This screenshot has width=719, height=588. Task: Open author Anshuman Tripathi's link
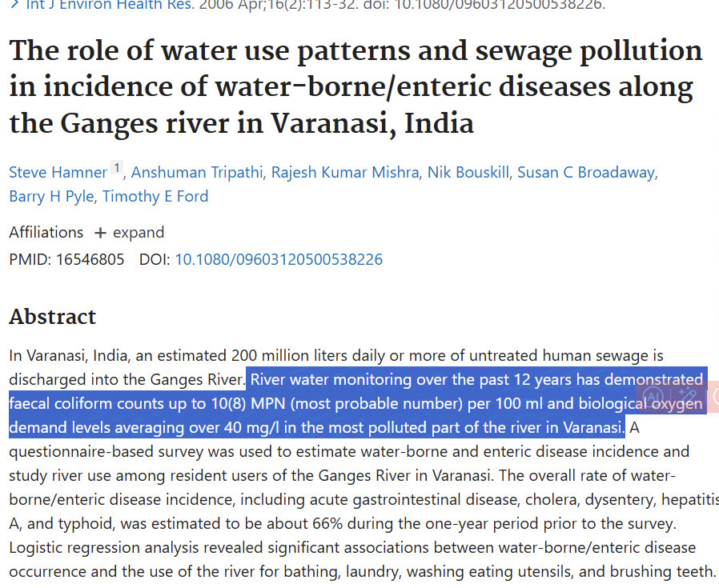pos(197,172)
